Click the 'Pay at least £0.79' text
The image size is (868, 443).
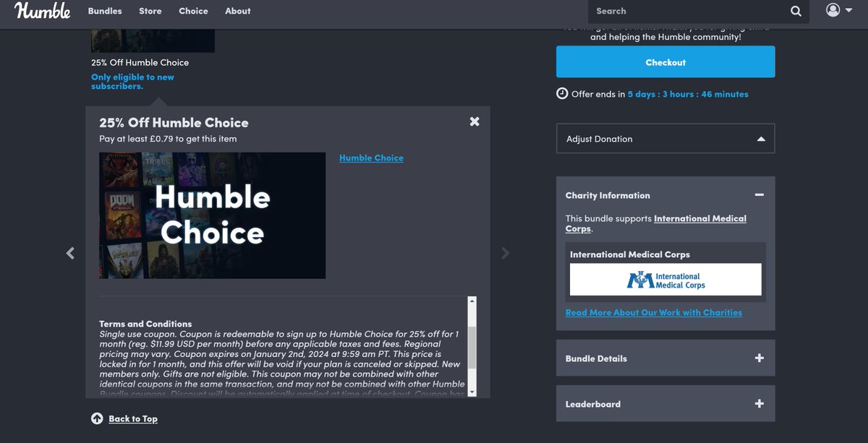[168, 139]
